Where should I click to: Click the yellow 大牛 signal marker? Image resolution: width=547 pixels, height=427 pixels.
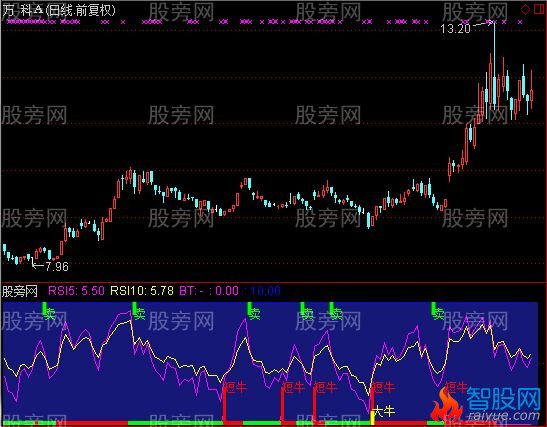pyautogui.click(x=383, y=412)
